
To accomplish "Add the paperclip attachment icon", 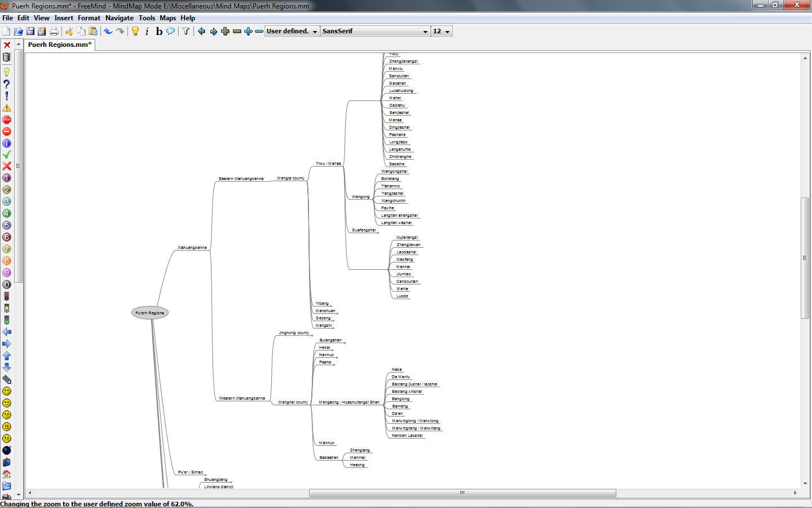I will pyautogui.click(x=7, y=379).
